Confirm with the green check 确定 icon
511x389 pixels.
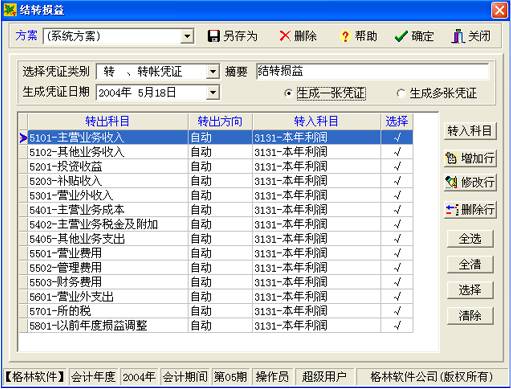pos(401,36)
